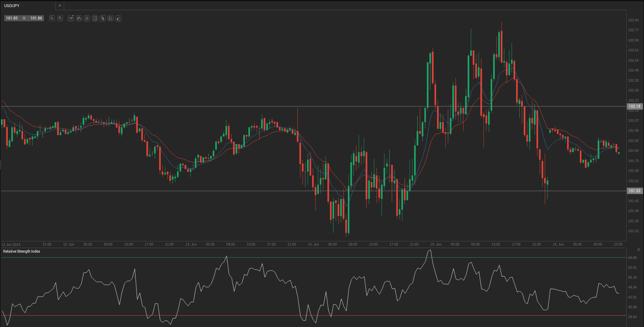
Task: Click the 15. Jun date on time axis
Action: tap(436, 245)
